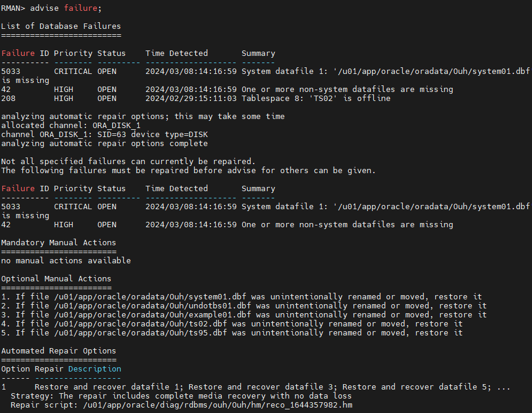Click the "List of Database Failures" heading
532x413 pixels.
click(x=61, y=26)
